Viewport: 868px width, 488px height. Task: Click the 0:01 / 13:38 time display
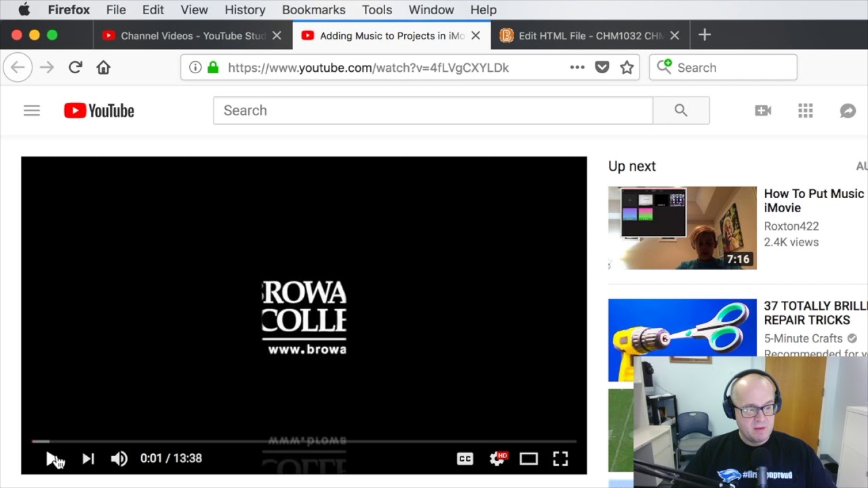click(x=171, y=459)
